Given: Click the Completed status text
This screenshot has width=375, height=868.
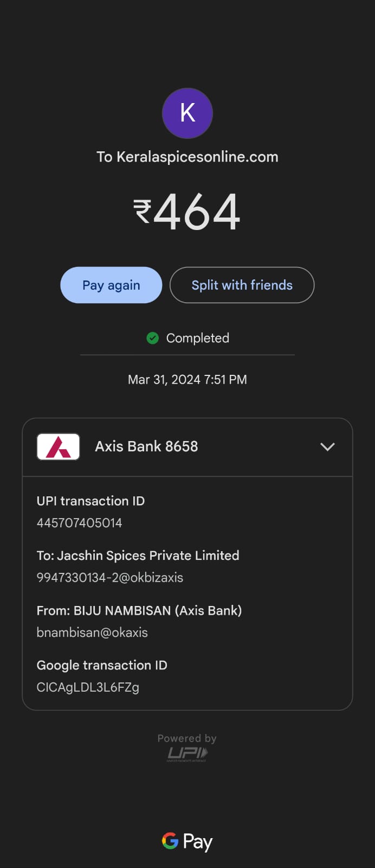Looking at the screenshot, I should [x=197, y=338].
